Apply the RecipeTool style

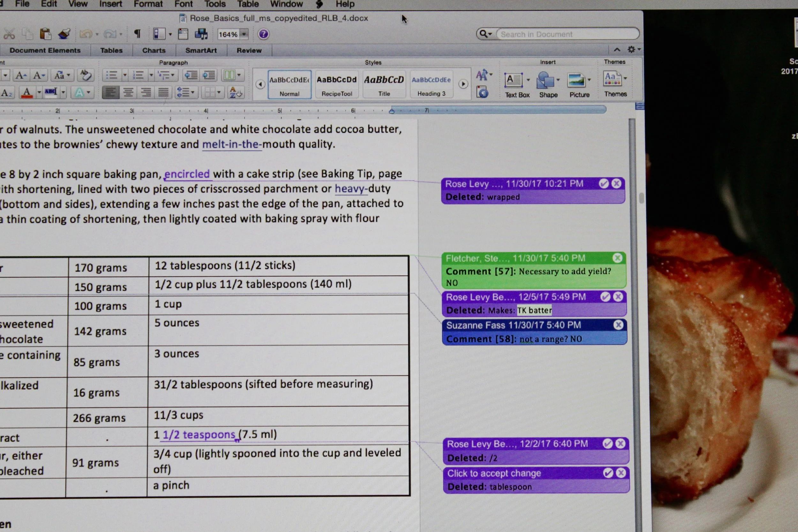[x=336, y=85]
